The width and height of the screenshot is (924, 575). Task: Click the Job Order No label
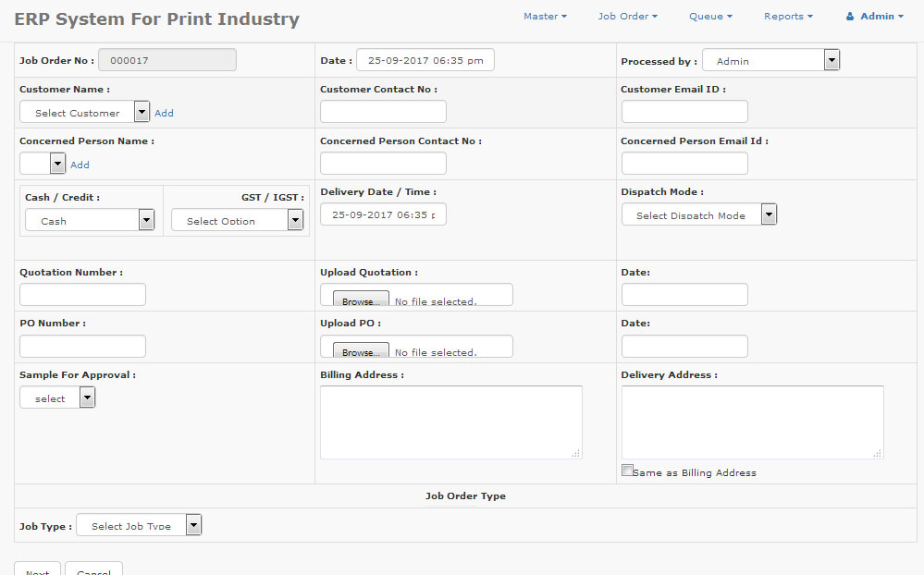coord(56,61)
